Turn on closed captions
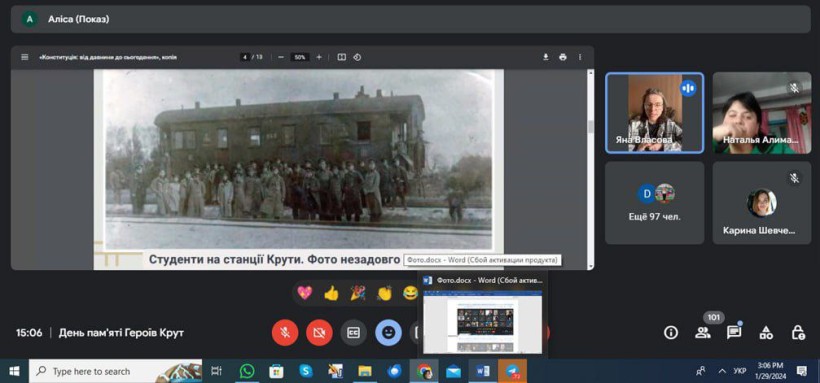 (x=354, y=333)
